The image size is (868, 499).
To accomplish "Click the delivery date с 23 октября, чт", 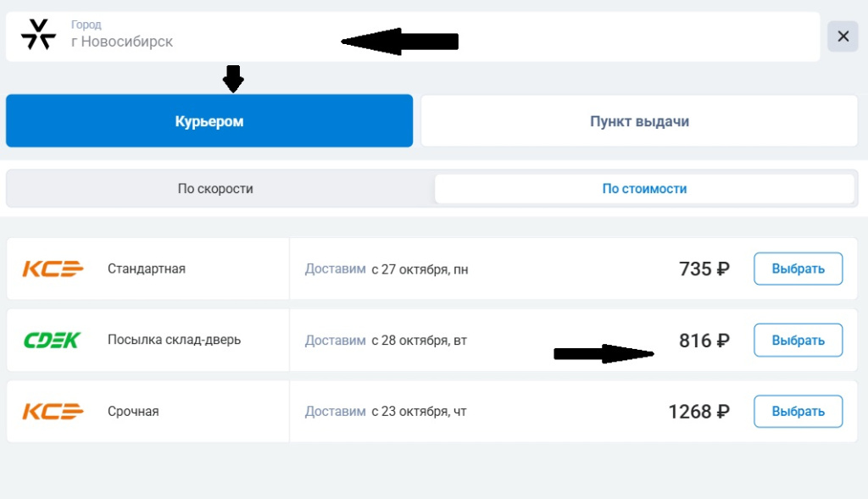I will point(419,412).
